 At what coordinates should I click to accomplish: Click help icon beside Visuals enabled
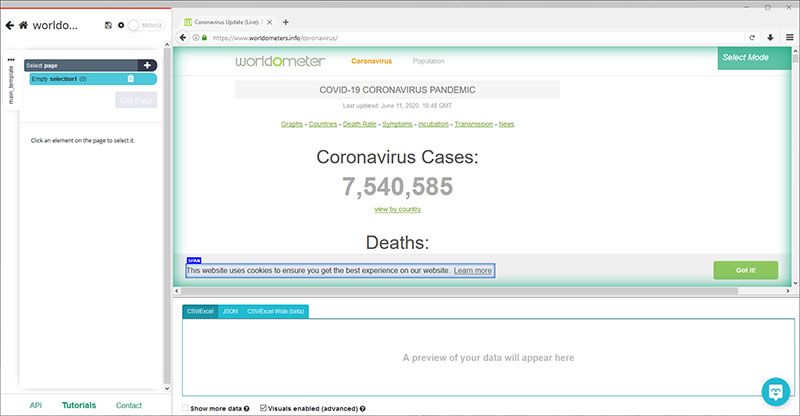(363, 408)
